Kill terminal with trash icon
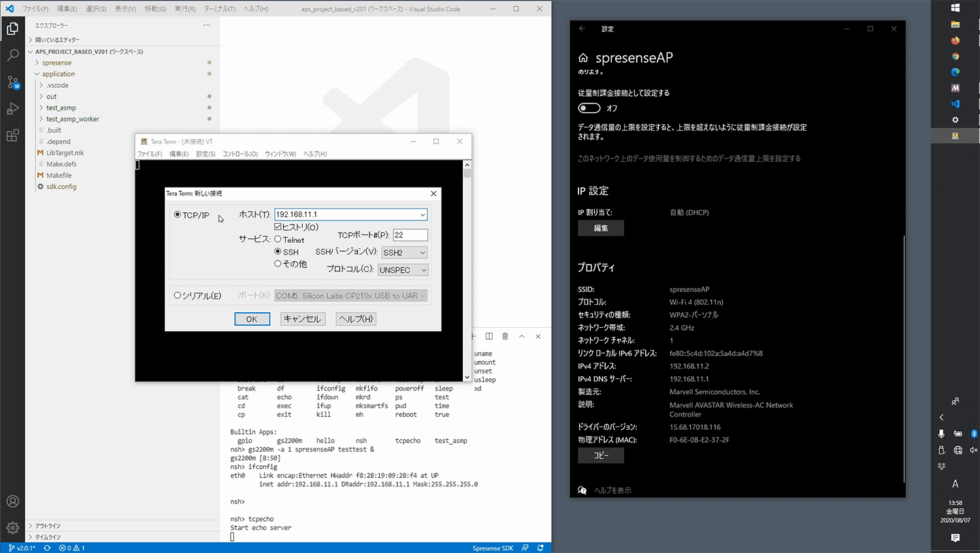 click(505, 337)
